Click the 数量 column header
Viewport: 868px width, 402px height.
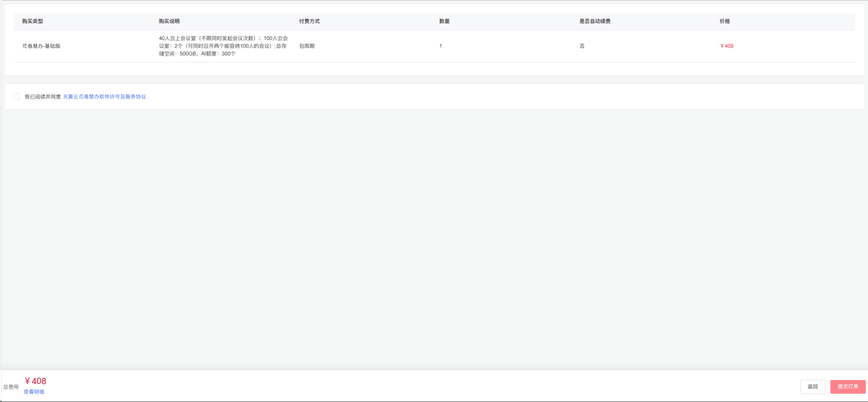[444, 21]
